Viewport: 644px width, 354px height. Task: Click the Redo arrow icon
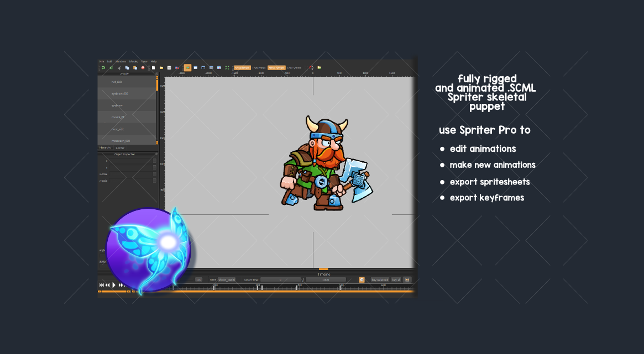tap(111, 68)
